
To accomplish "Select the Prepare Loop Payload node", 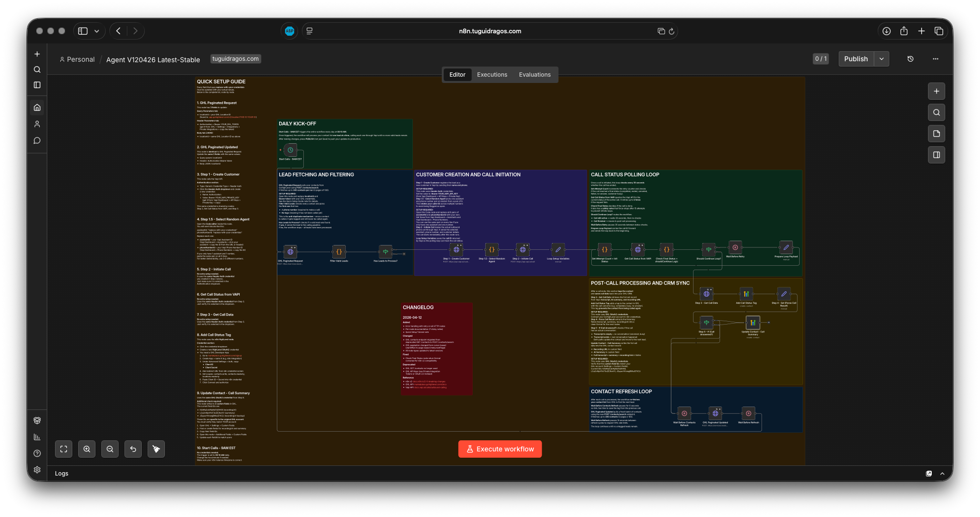I will (786, 247).
